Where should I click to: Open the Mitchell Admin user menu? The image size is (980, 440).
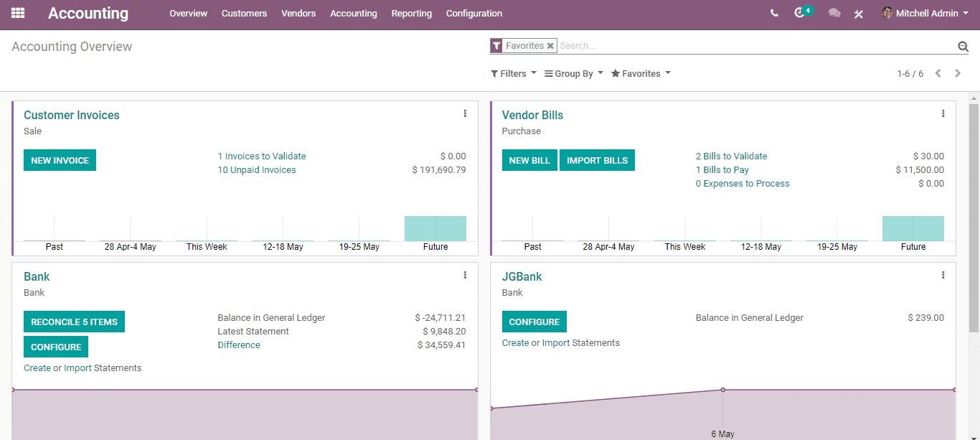[x=925, y=13]
